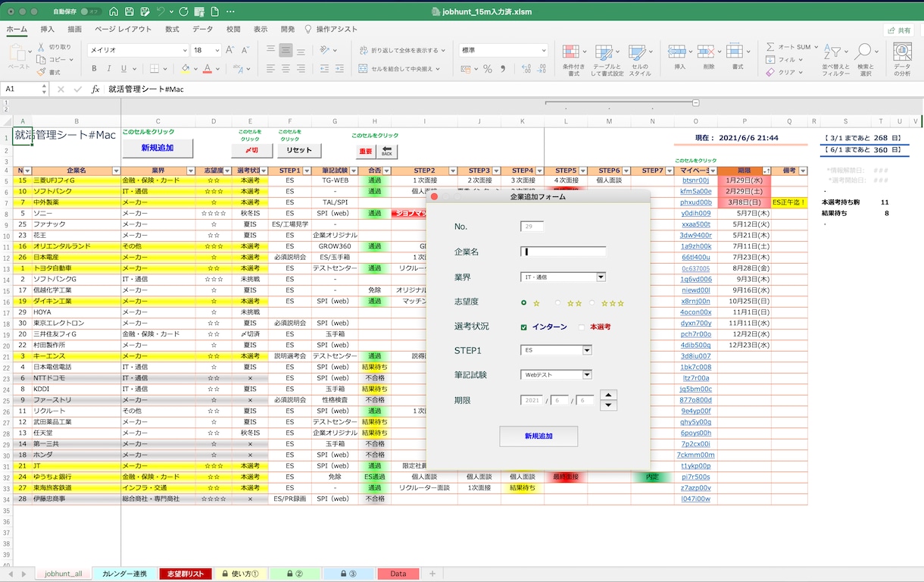This screenshot has height=582, width=924.
Task: Decrease date with form down spinner arrow
Action: pyautogui.click(x=608, y=405)
